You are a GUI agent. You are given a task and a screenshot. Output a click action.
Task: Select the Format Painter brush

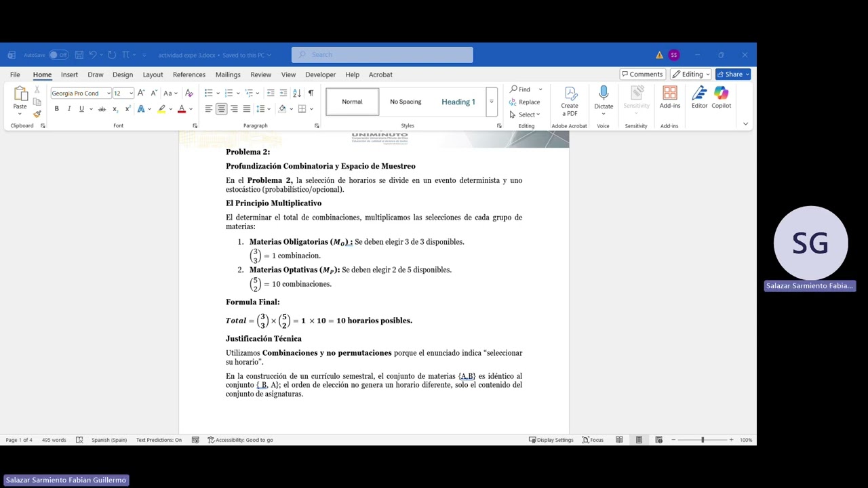(x=37, y=114)
